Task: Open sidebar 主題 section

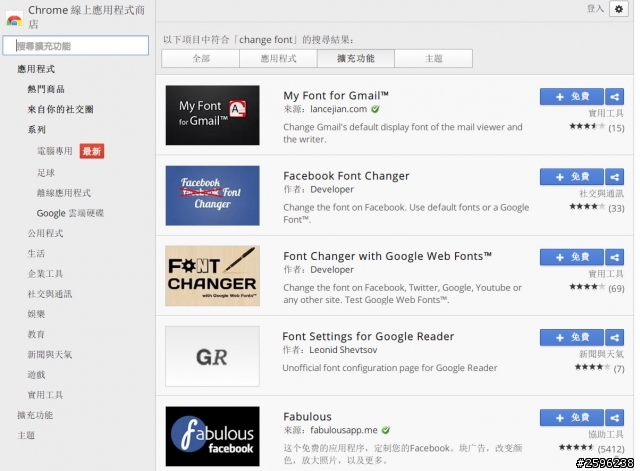Action: pyautogui.click(x=26, y=435)
